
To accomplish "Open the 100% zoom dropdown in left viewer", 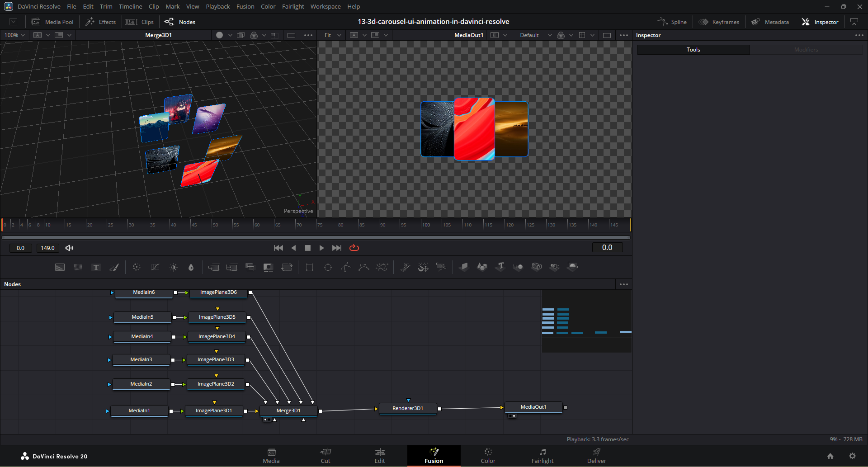I will 14,35.
